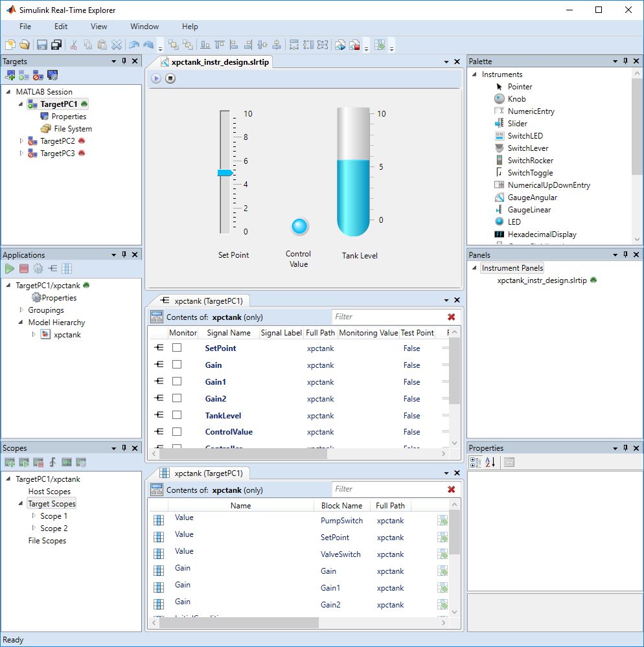Screen dimensions: 644x647
Task: Click the Cut scissors toolbar icon
Action: (73, 45)
